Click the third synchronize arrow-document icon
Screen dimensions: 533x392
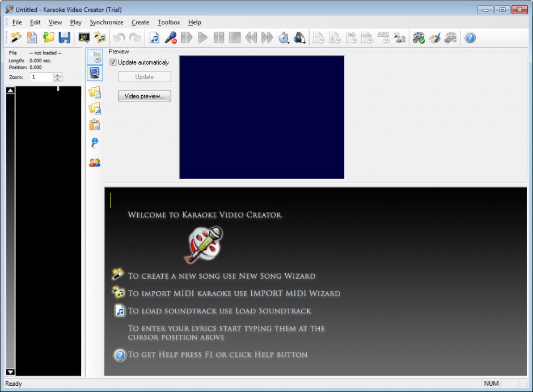[x=351, y=37]
